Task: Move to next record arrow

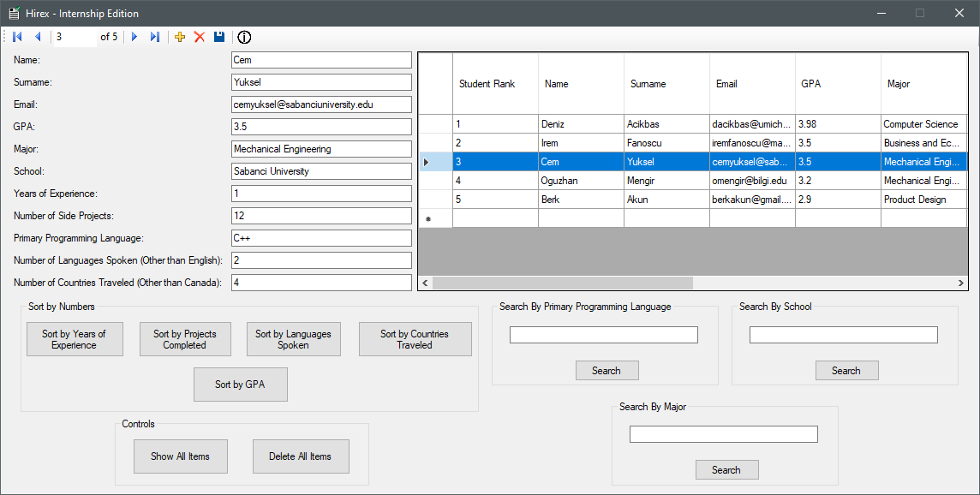Action: tap(134, 37)
